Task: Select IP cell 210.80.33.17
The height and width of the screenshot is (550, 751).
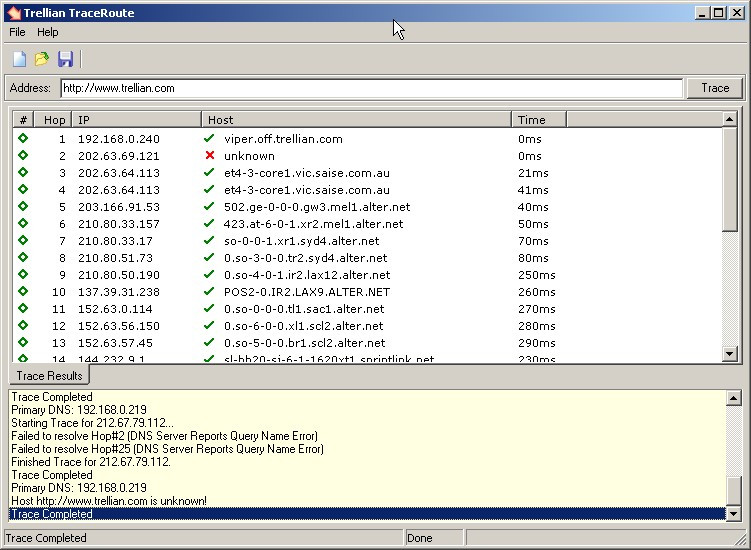Action: pyautogui.click(x=115, y=241)
